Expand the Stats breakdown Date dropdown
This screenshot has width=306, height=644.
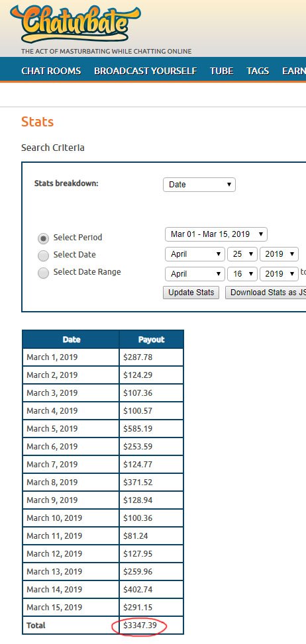(x=199, y=185)
